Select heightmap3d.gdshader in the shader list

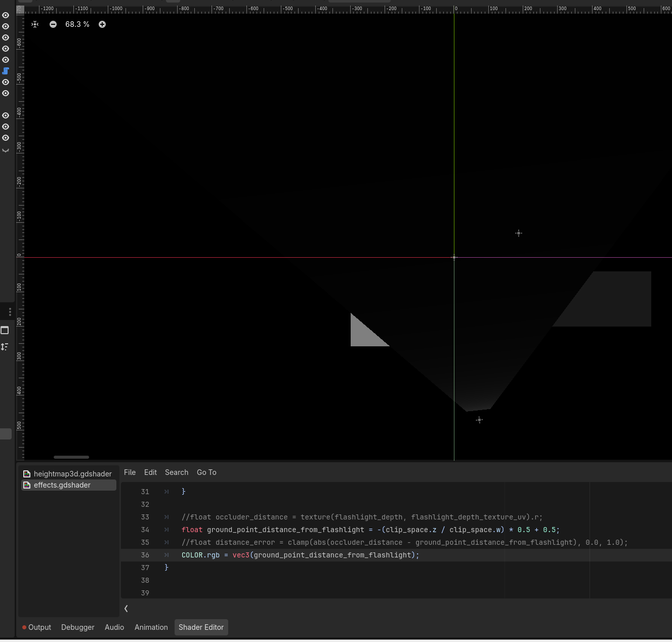coord(72,474)
